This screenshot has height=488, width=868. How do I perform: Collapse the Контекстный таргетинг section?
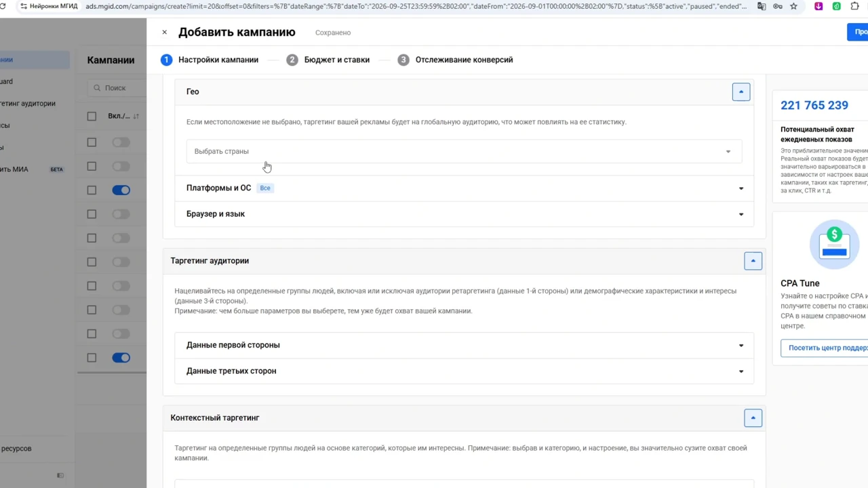[753, 418]
